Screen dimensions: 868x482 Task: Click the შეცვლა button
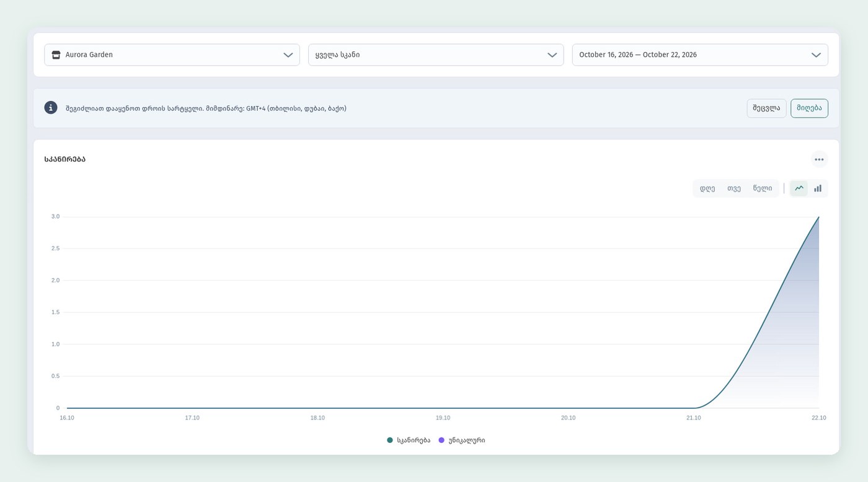766,108
